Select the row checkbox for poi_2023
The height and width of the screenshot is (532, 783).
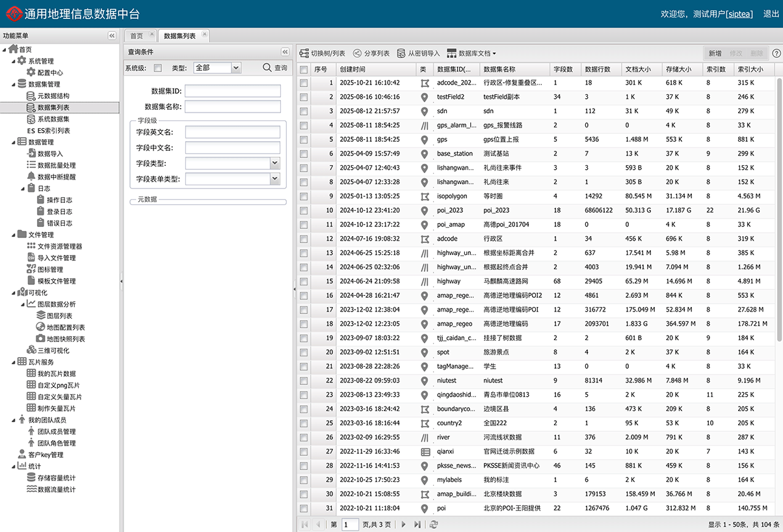pos(304,211)
